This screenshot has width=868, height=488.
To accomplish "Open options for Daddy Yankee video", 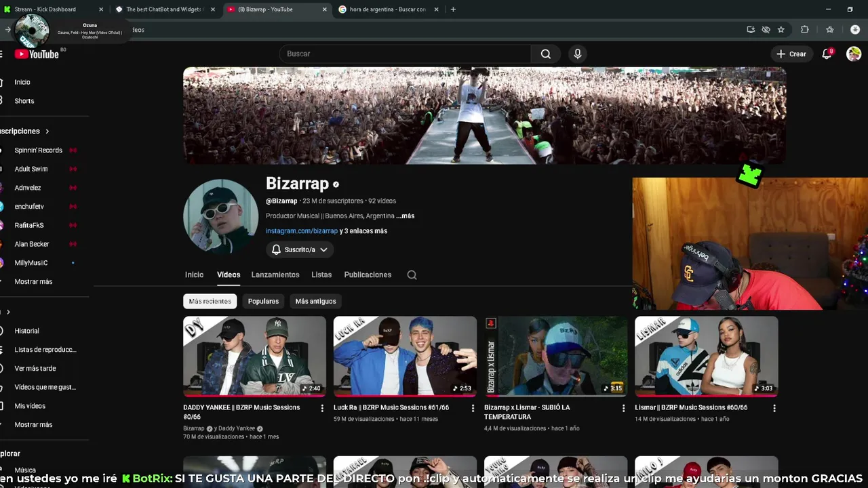I will [322, 408].
